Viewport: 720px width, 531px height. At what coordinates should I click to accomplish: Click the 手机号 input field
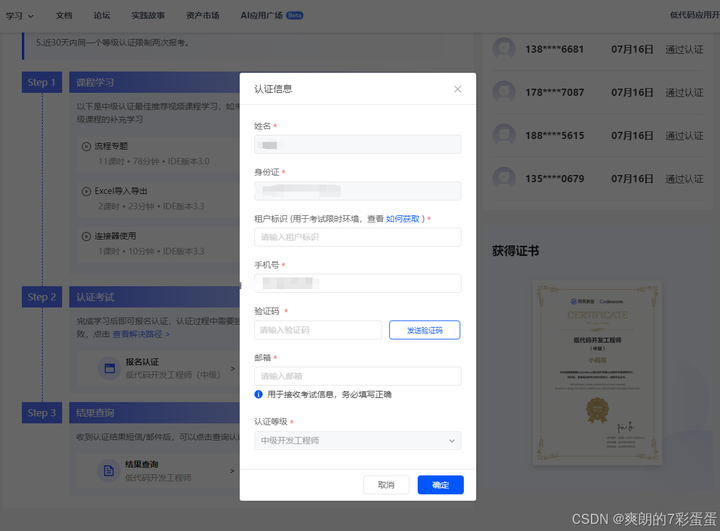(x=358, y=283)
